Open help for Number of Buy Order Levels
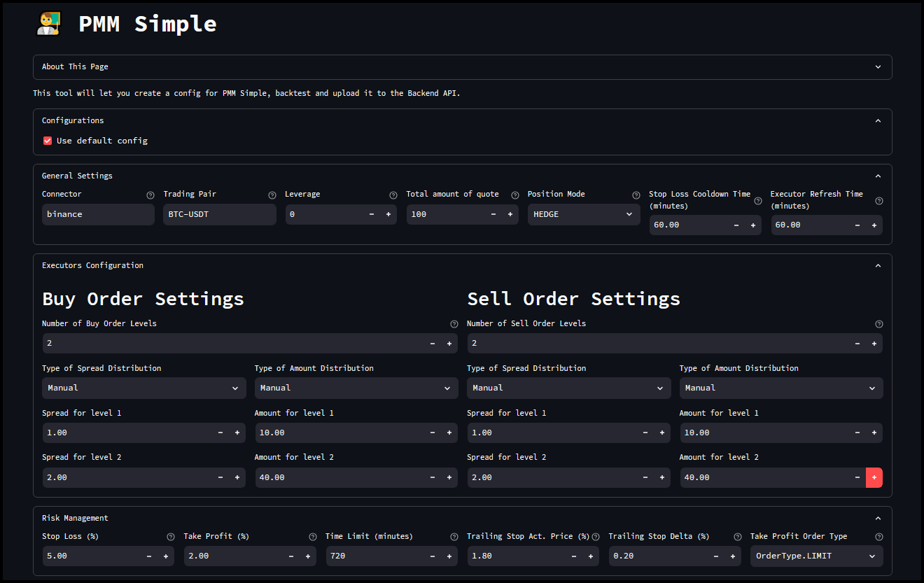 454,323
